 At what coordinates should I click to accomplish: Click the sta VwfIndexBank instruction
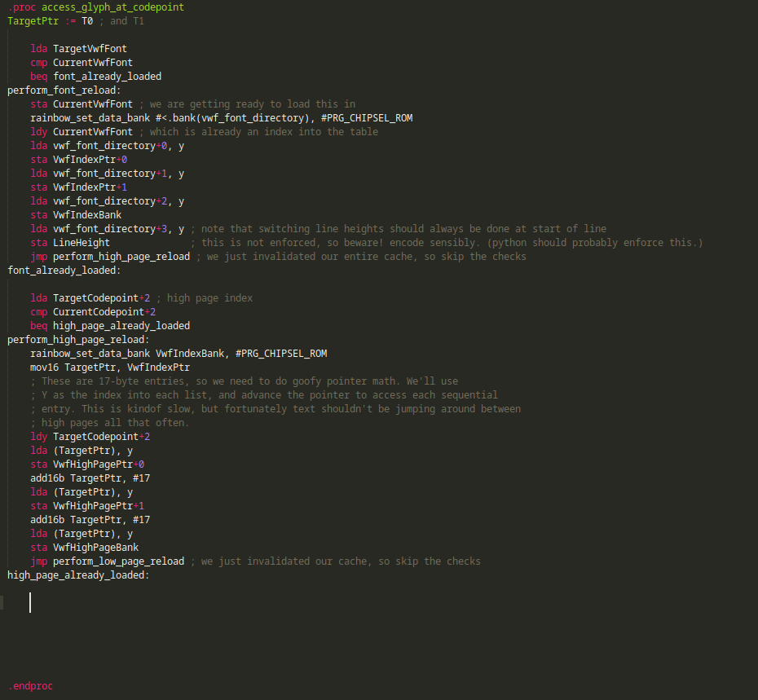pos(76,215)
